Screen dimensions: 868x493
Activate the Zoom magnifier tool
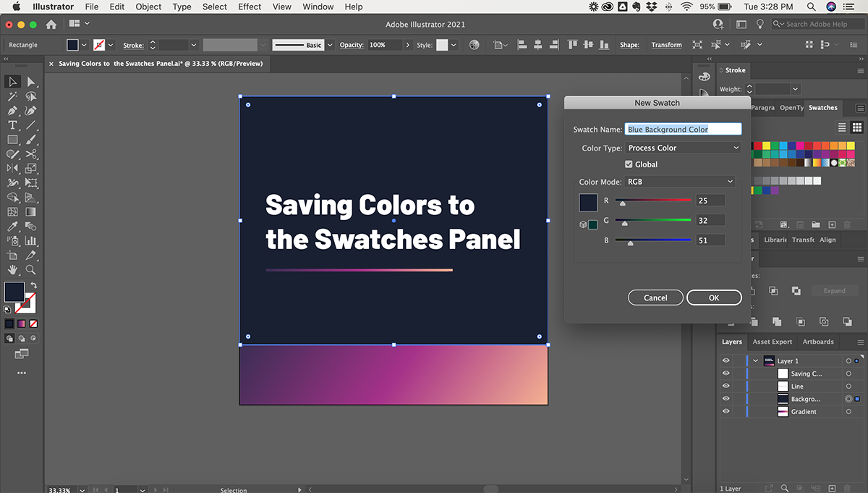pos(31,270)
